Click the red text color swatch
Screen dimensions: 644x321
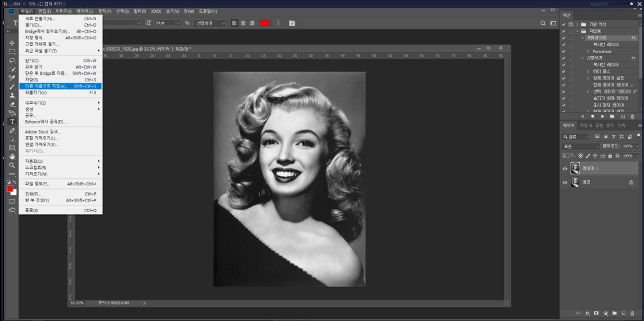pos(265,23)
